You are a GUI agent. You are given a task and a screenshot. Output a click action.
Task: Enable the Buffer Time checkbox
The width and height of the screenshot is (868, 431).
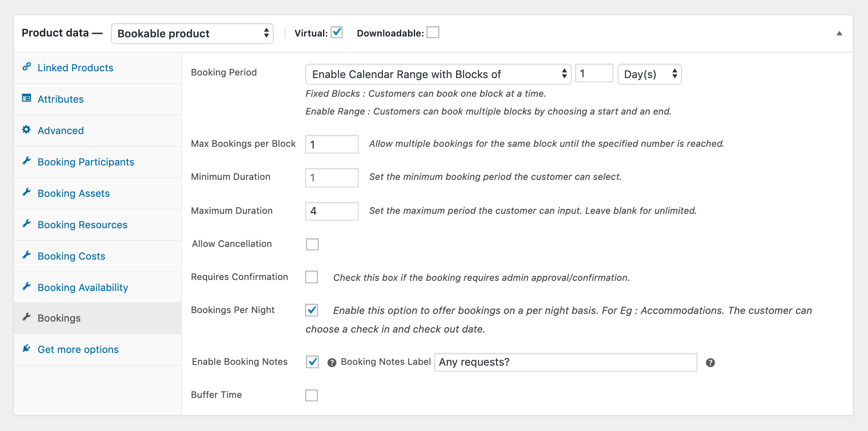312,395
